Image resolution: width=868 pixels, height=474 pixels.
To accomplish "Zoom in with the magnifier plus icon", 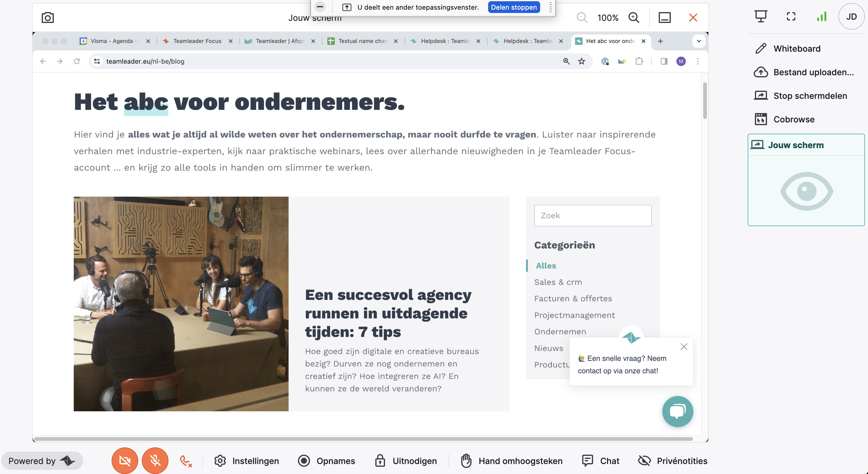I will pos(634,18).
